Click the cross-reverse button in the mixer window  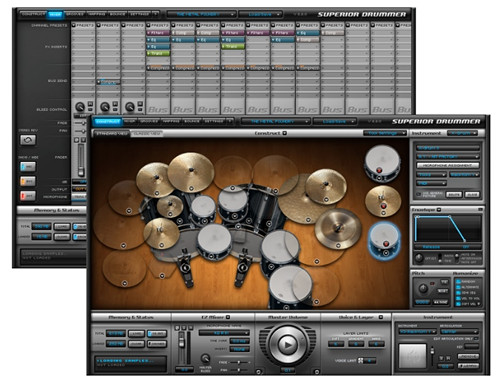click(x=28, y=140)
